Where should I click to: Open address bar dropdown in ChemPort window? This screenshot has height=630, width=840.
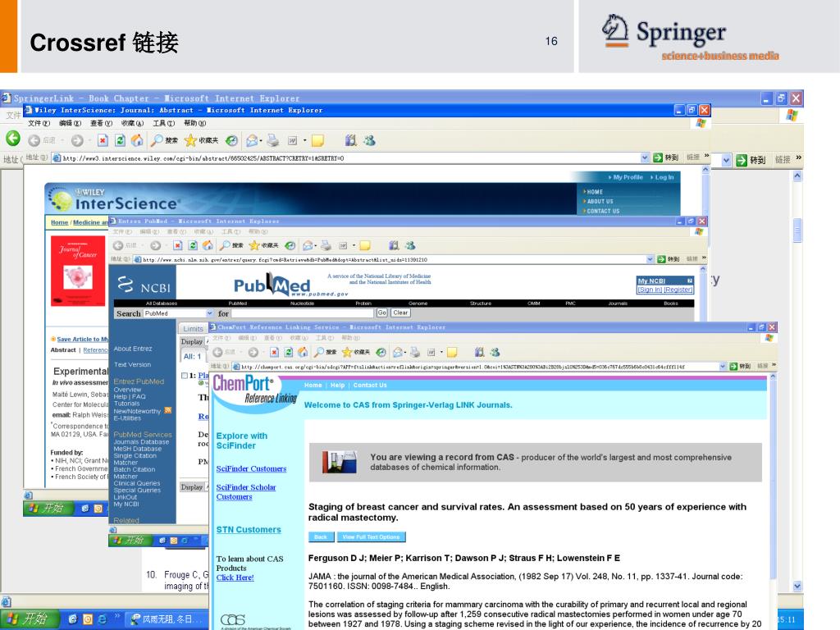point(722,367)
